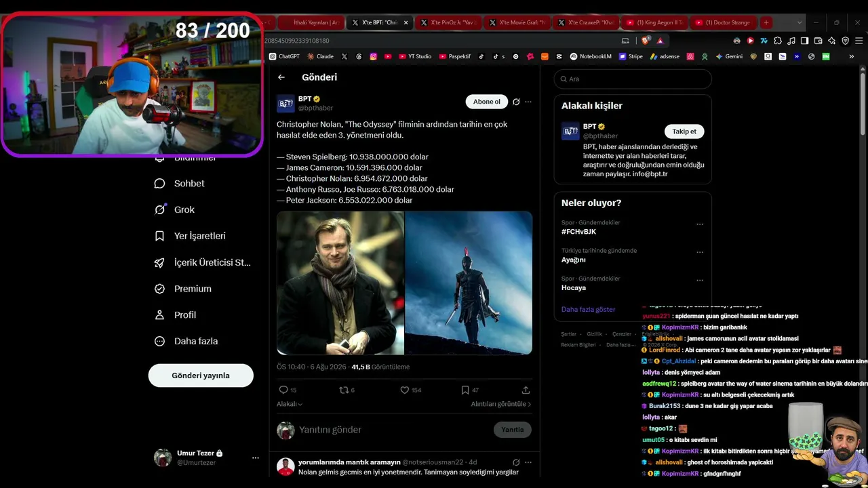
Task: Open the Paspektif bookmark
Action: tap(454, 56)
